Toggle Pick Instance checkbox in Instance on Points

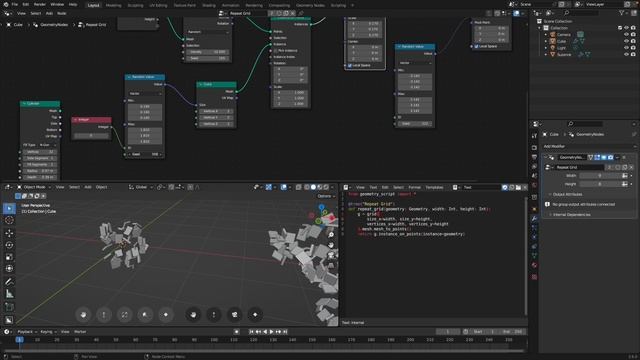tap(275, 51)
